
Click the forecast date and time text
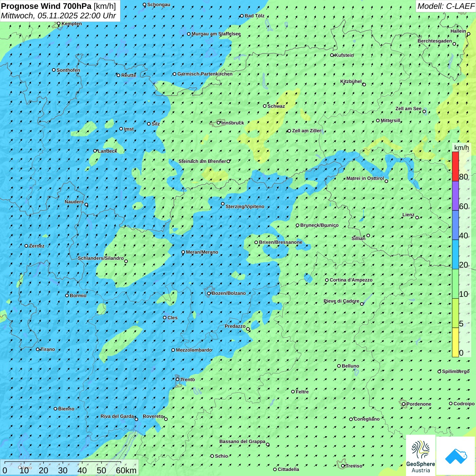click(58, 16)
